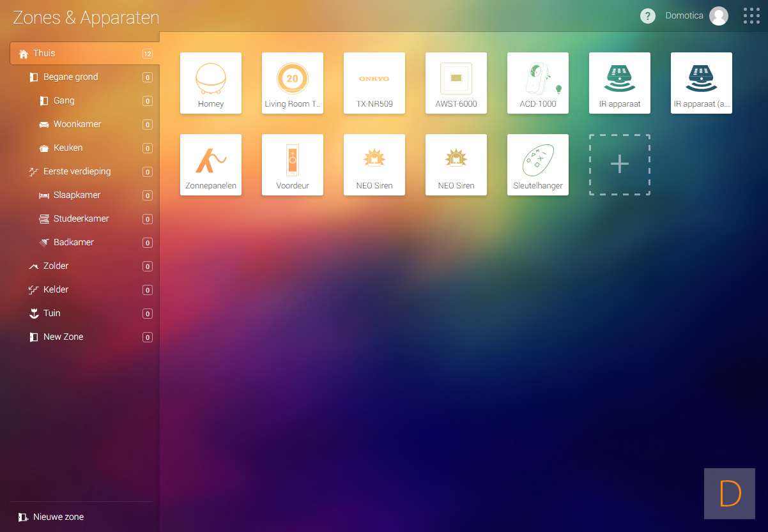Select the Tuin zone
This screenshot has height=532, width=768.
pos(84,313)
